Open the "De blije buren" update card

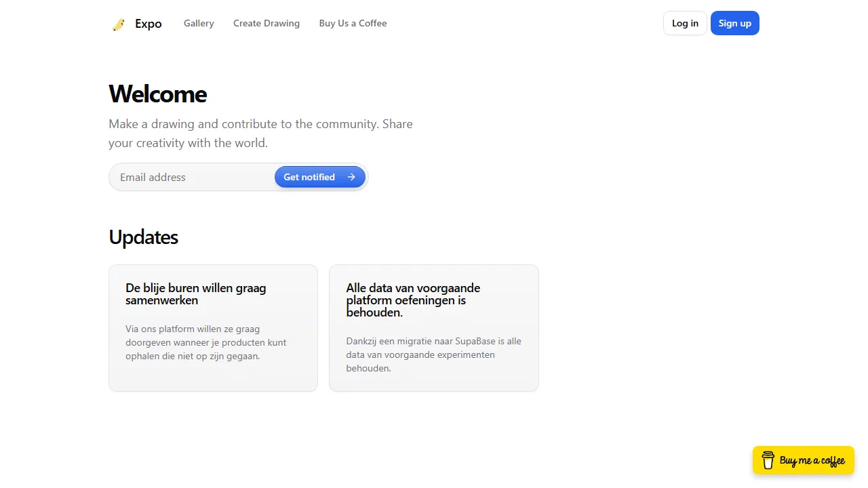[213, 328]
